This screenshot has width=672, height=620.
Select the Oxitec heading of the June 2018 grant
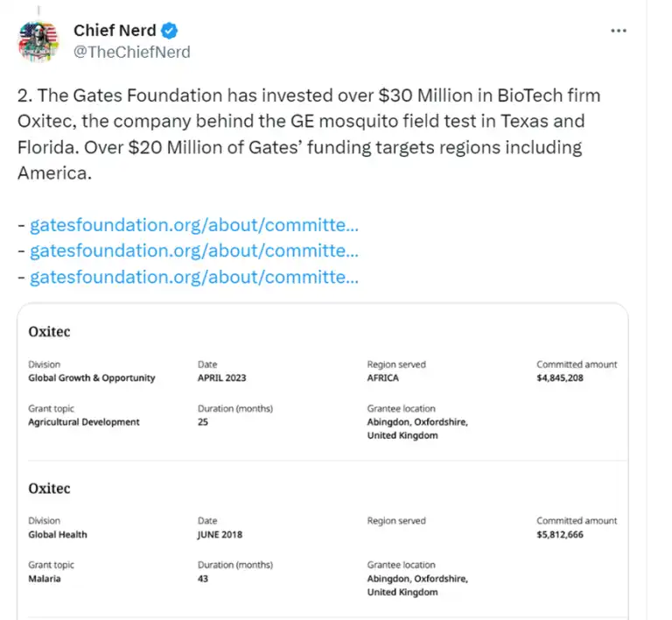[x=49, y=488]
